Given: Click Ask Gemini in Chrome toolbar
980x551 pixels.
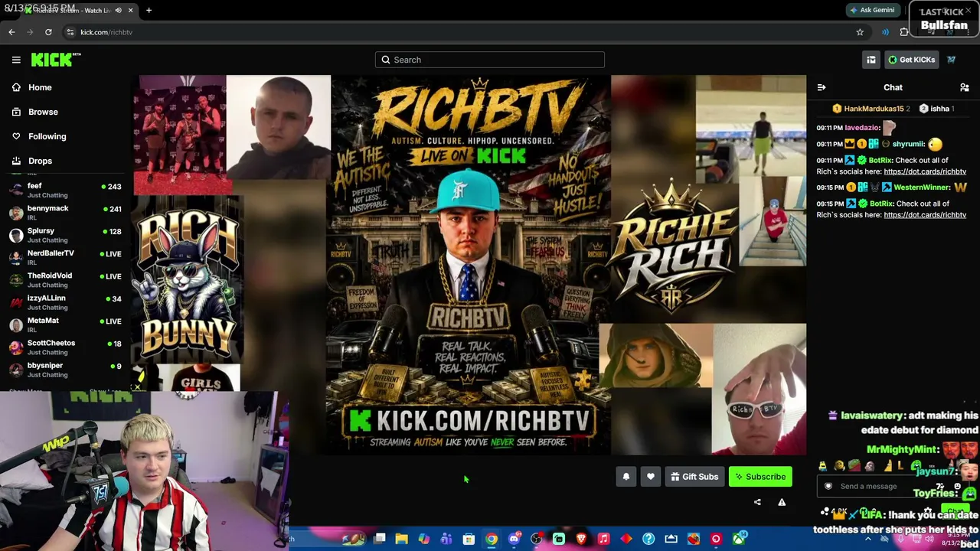Looking at the screenshot, I should pos(872,10).
